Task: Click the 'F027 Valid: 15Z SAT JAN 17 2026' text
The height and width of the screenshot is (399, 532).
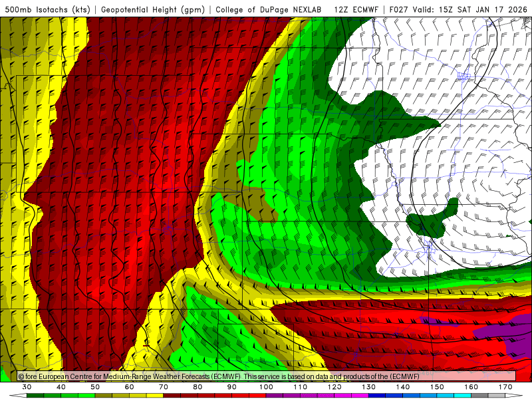Action: click(458, 9)
